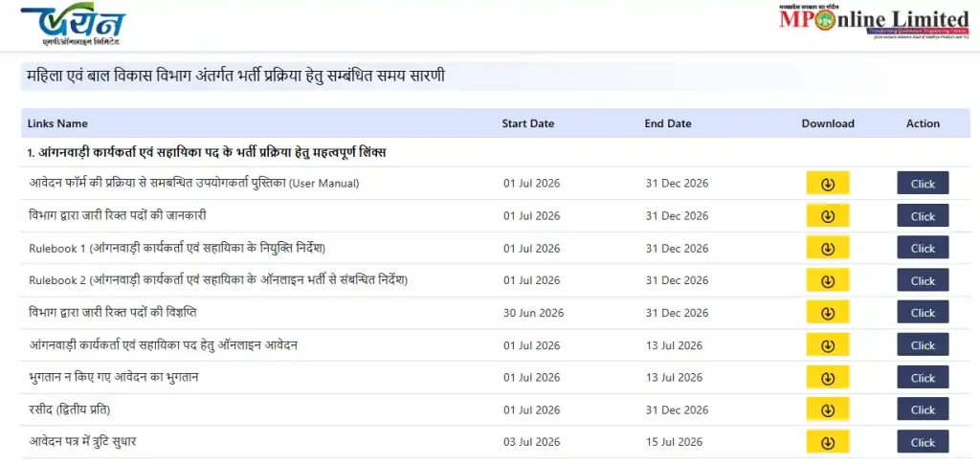The height and width of the screenshot is (464, 980).
Task: Select end date of 'रसीद (द्वितीय प्रति)' row
Action: (678, 410)
